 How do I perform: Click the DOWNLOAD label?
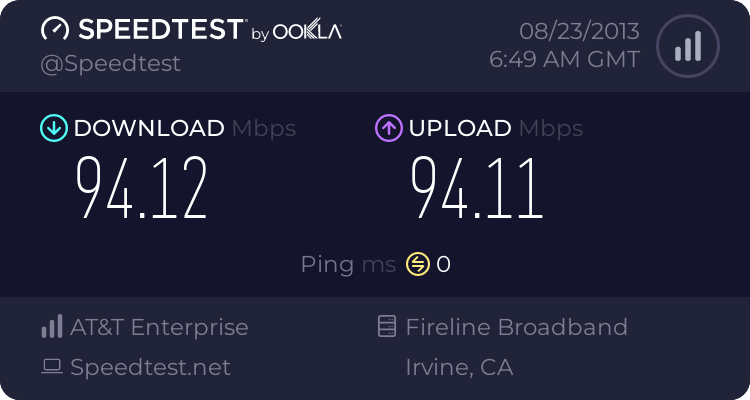pos(149,128)
